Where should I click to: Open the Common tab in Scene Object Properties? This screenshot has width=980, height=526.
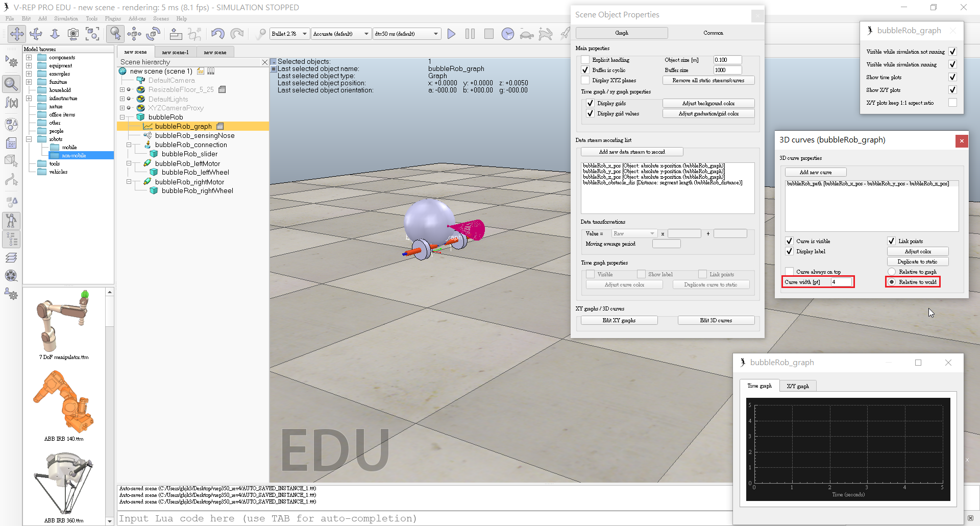click(713, 33)
